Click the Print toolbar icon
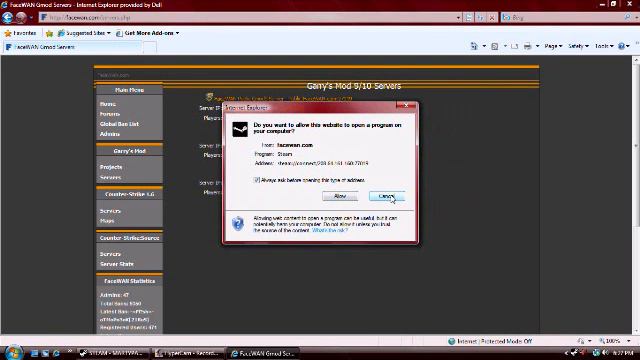 527,46
